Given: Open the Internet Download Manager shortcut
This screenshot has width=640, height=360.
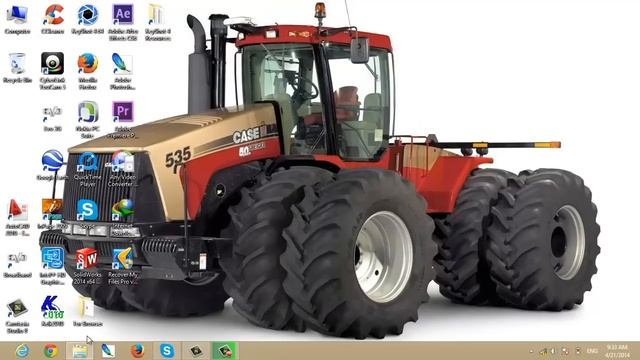Looking at the screenshot, I should [x=123, y=218].
